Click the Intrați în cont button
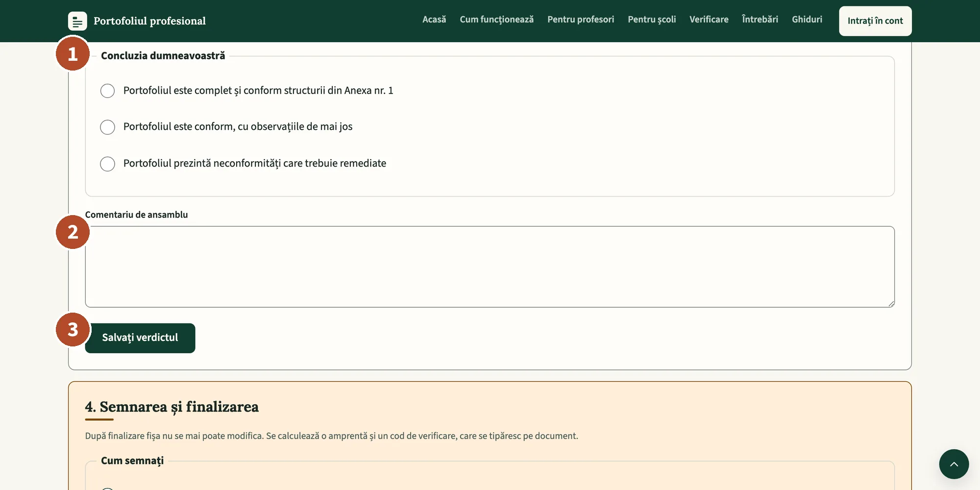The width and height of the screenshot is (980, 490). click(x=875, y=21)
